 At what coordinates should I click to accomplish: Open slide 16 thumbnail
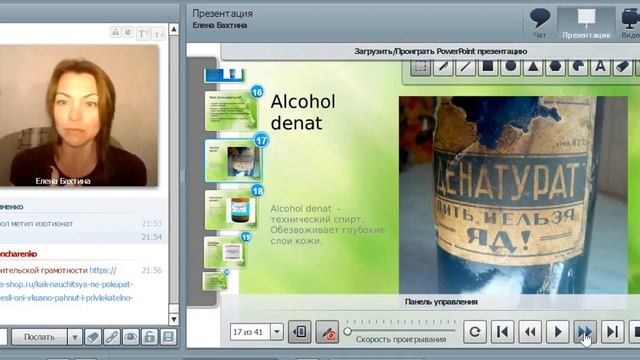tap(231, 111)
